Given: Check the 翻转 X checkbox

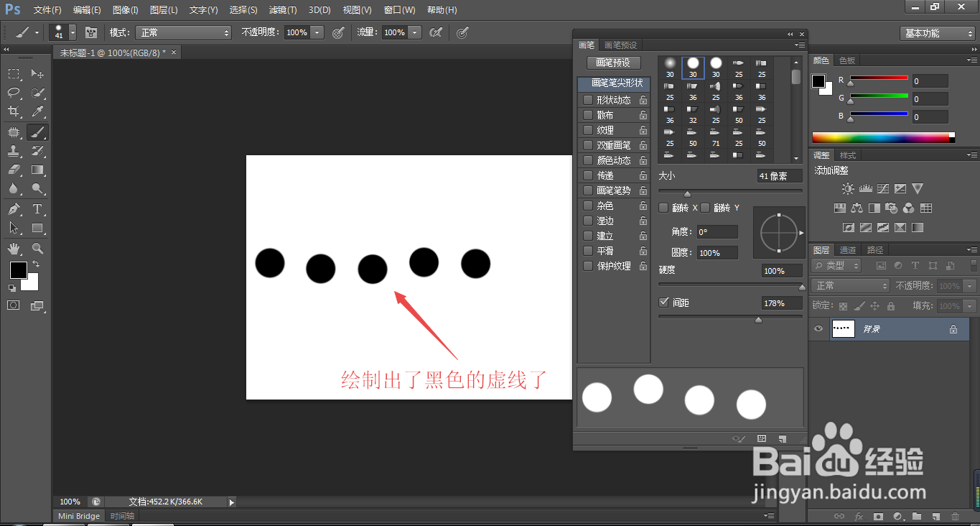Looking at the screenshot, I should pos(663,208).
